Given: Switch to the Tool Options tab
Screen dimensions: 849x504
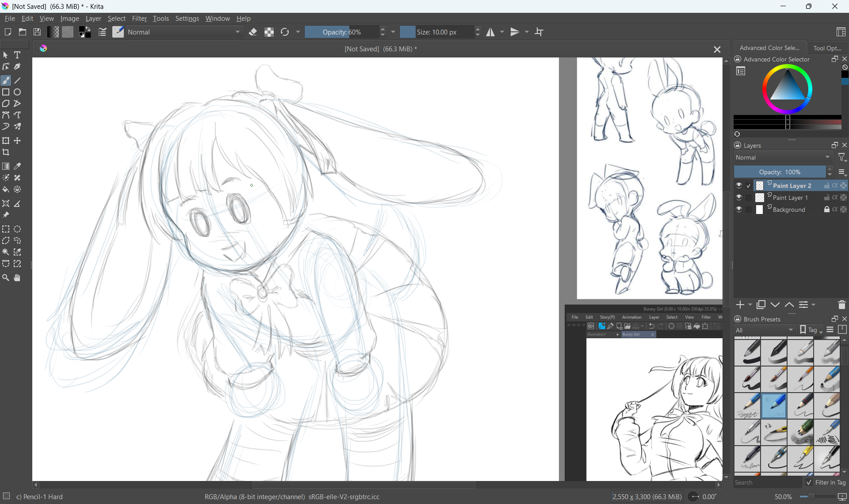Looking at the screenshot, I should coord(826,48).
